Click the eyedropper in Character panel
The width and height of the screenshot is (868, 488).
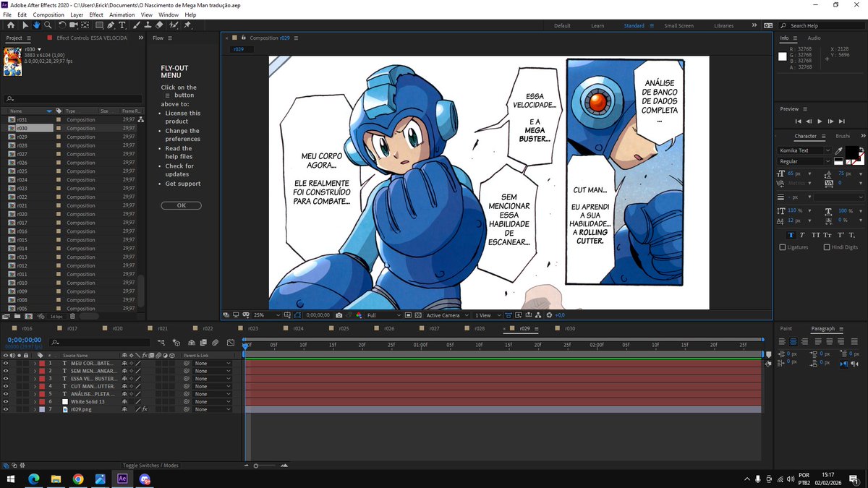pyautogui.click(x=838, y=151)
